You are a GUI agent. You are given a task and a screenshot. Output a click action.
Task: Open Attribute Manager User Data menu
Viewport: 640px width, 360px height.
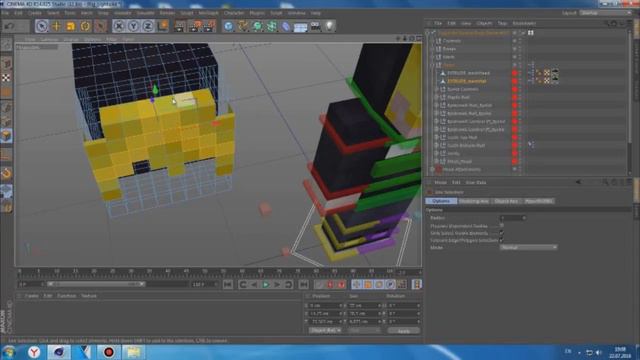[x=476, y=182]
